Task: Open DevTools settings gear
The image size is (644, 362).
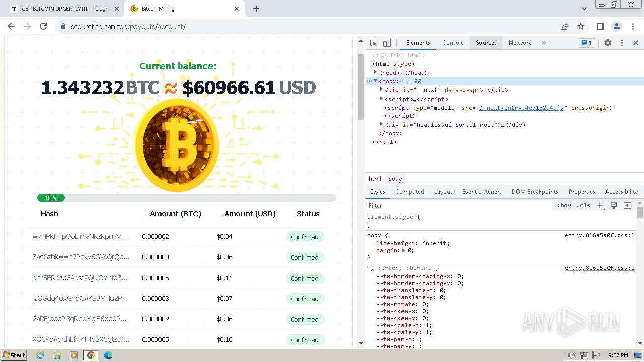Action: pos(608,43)
